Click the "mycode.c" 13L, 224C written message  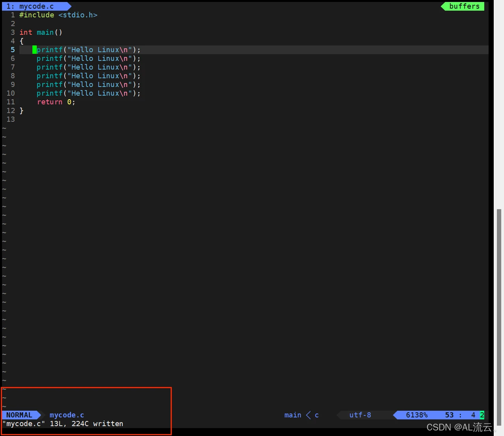[x=63, y=424]
